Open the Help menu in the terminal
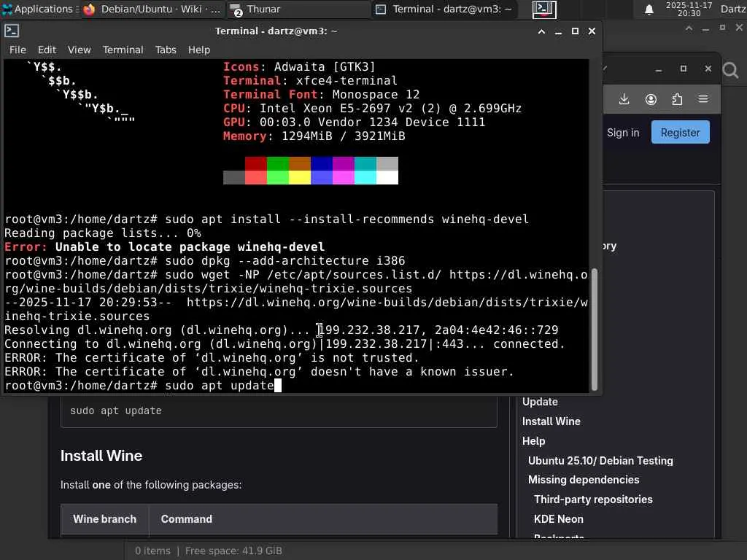 [x=199, y=50]
